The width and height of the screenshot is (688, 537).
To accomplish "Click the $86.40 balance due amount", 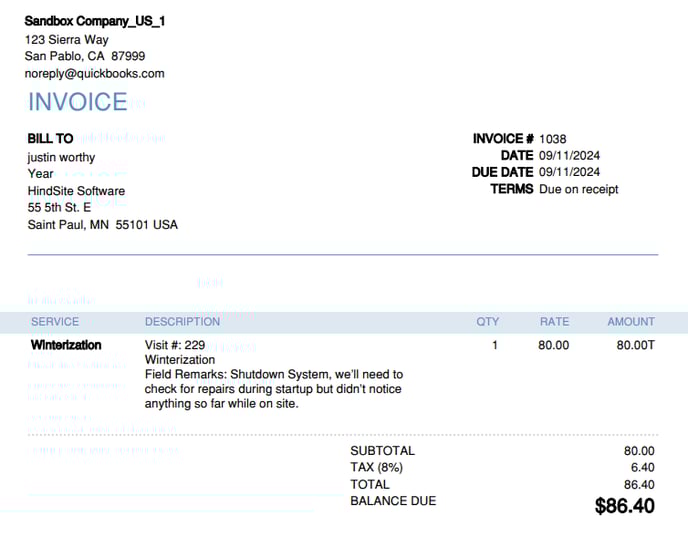I will tap(624, 506).
